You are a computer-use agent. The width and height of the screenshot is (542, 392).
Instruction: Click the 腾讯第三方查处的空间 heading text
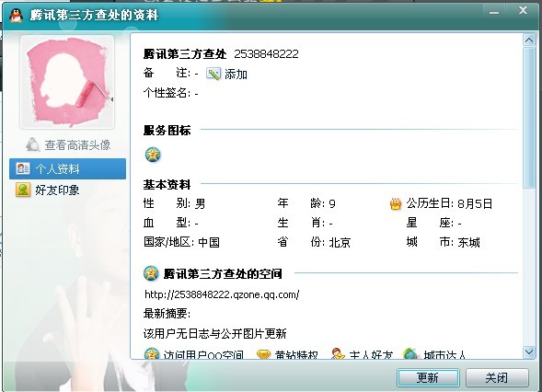[x=223, y=274]
